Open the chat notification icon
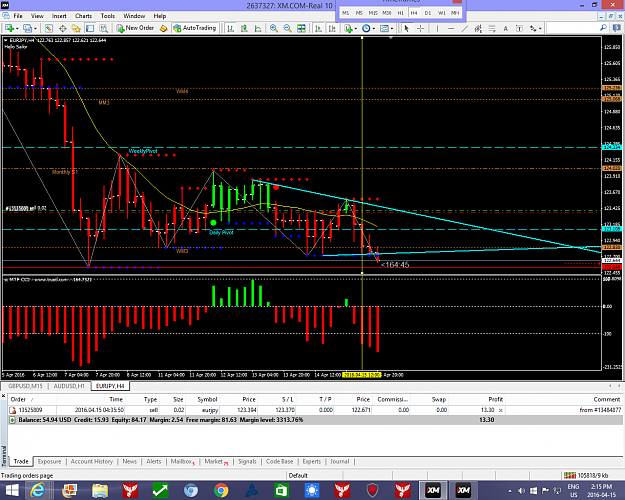Viewport: 625px width, 500px height. coord(617,28)
